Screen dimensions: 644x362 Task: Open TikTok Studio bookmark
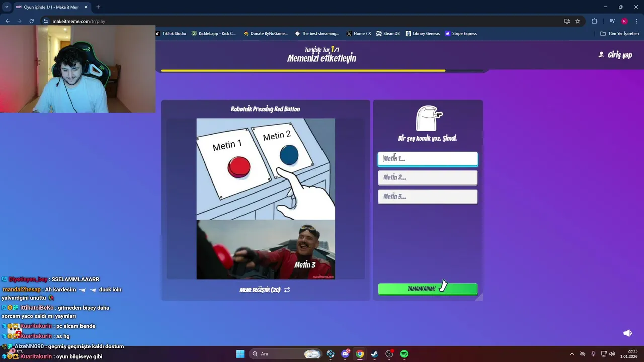(171, 34)
